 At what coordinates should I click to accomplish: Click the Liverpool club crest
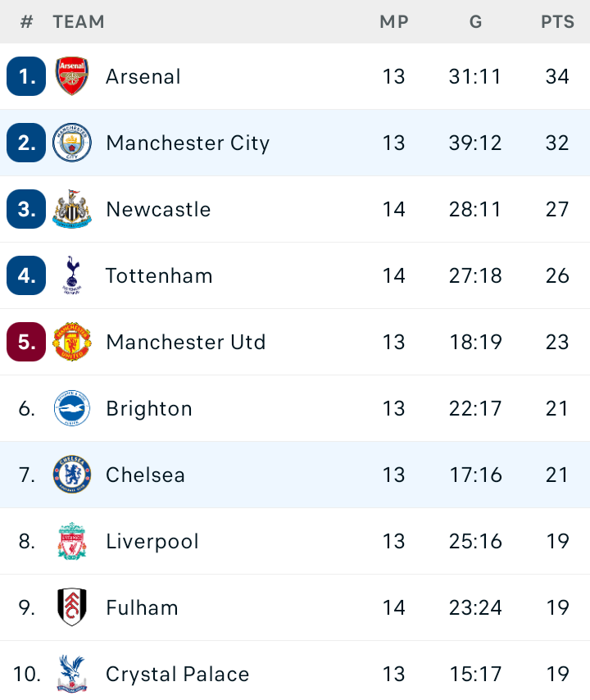tap(72, 541)
